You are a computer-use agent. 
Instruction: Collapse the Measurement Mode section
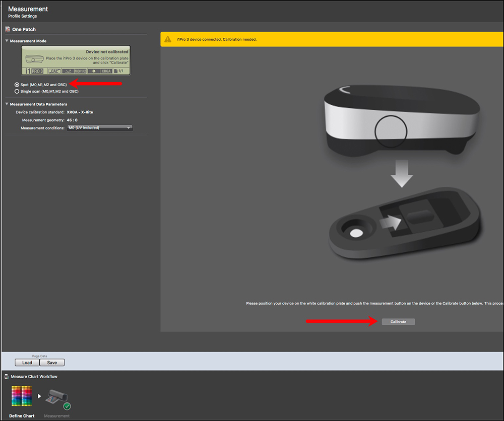click(7, 41)
